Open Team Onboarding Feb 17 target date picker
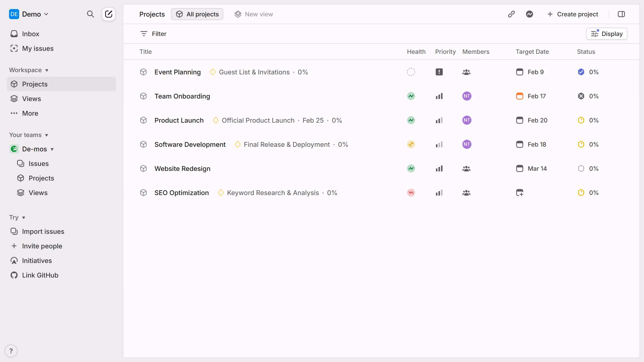This screenshot has width=644, height=362. click(531, 96)
